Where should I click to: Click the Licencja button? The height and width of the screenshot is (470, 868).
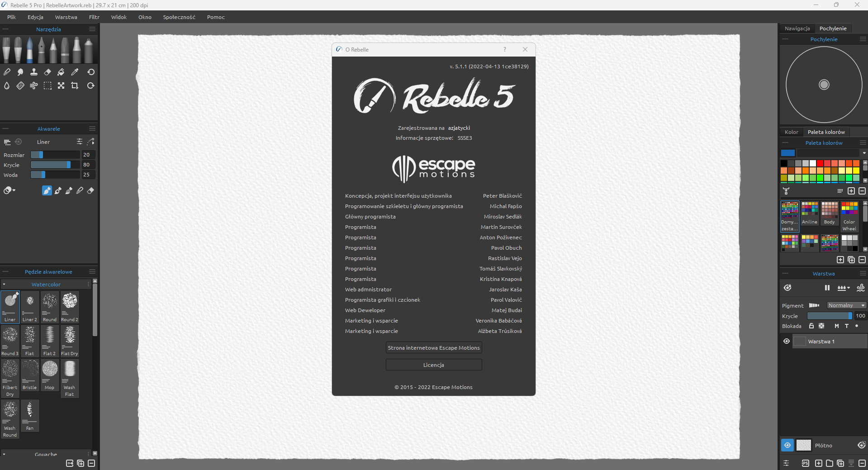(434, 365)
